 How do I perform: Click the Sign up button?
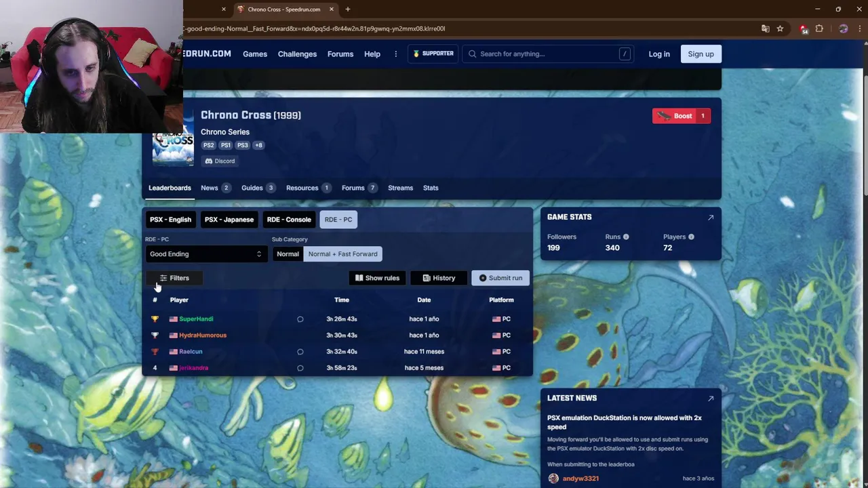[x=701, y=54]
